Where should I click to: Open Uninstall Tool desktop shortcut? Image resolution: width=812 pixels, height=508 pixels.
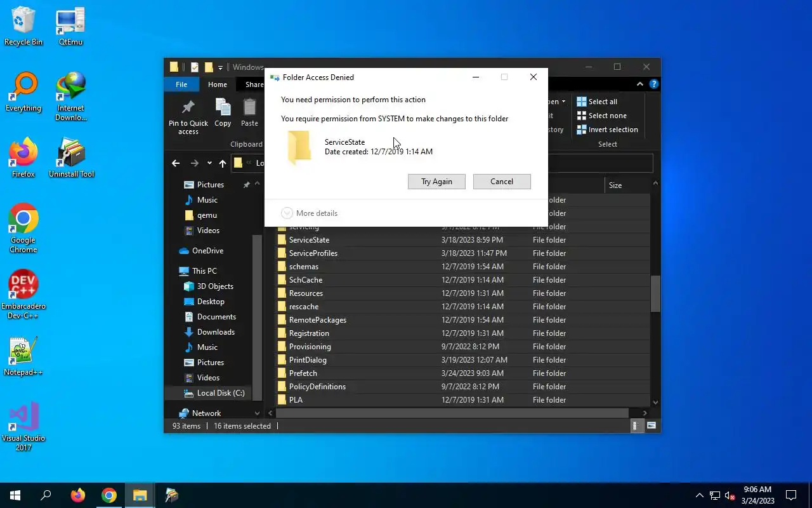tap(71, 159)
